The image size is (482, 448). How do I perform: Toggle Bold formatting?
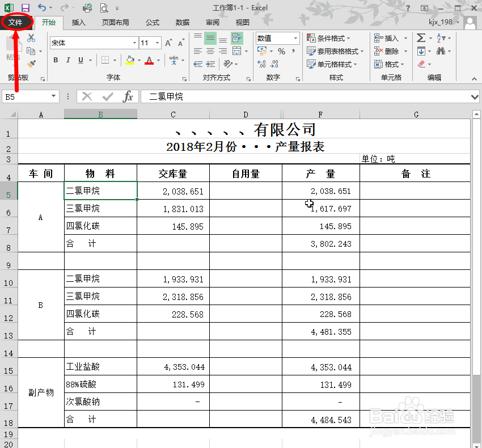click(56, 60)
